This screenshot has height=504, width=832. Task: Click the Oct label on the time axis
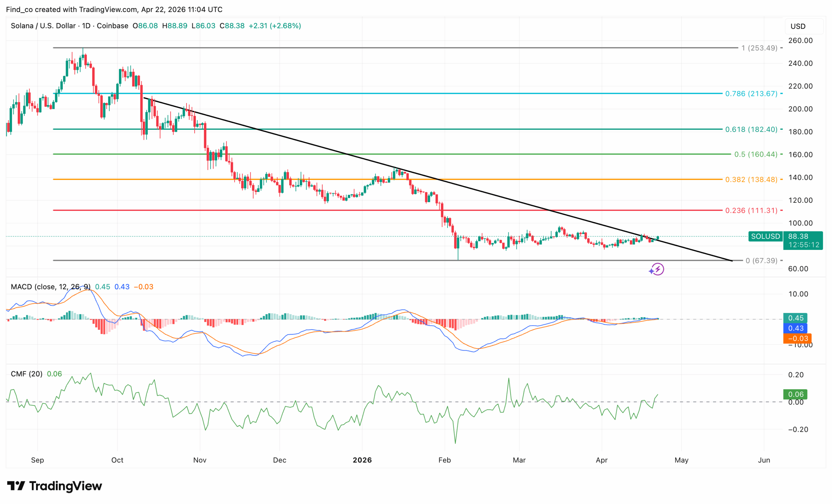coord(118,460)
